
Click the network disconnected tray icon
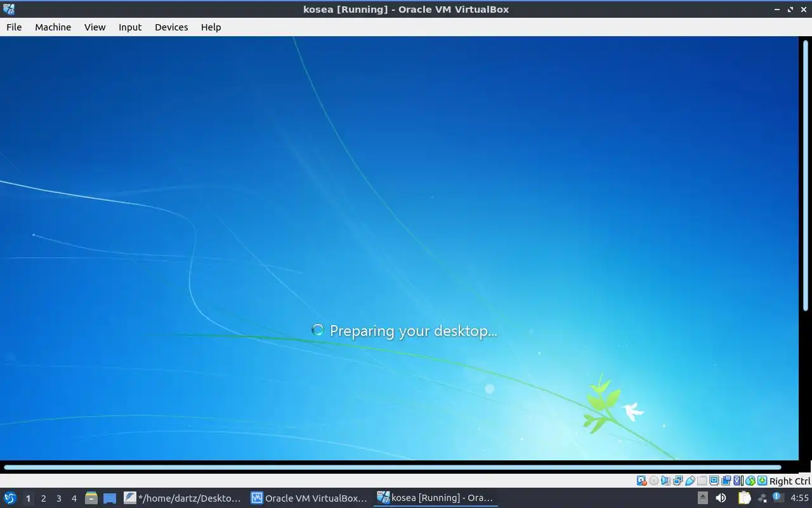tap(761, 498)
